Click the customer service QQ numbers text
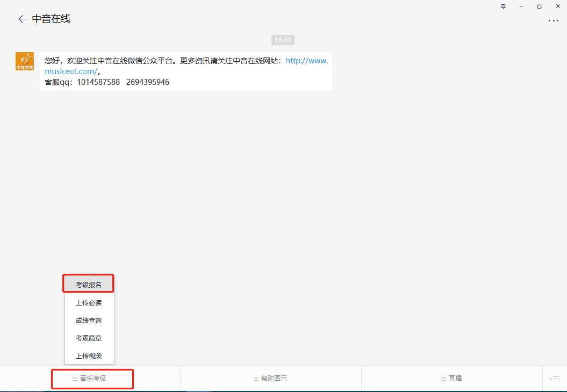Image resolution: width=567 pixels, height=392 pixels. [x=123, y=82]
